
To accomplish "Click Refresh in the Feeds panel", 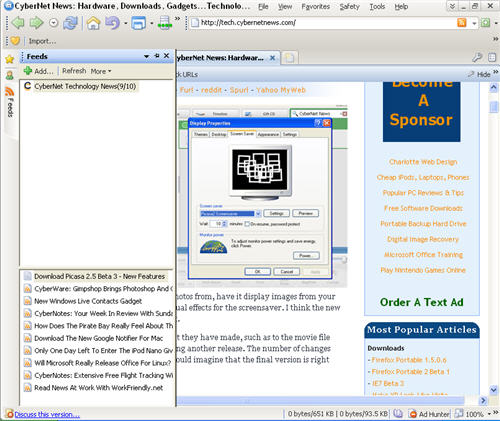I will tap(74, 71).
